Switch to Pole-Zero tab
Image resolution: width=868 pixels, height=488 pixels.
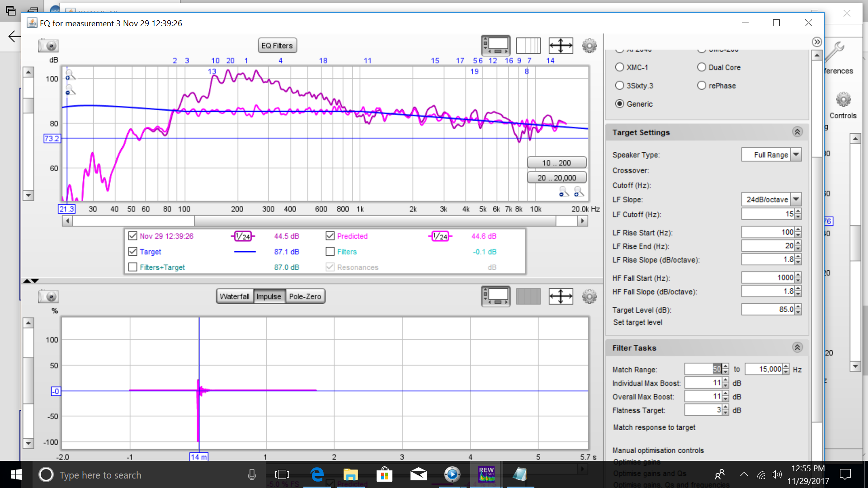click(x=305, y=296)
